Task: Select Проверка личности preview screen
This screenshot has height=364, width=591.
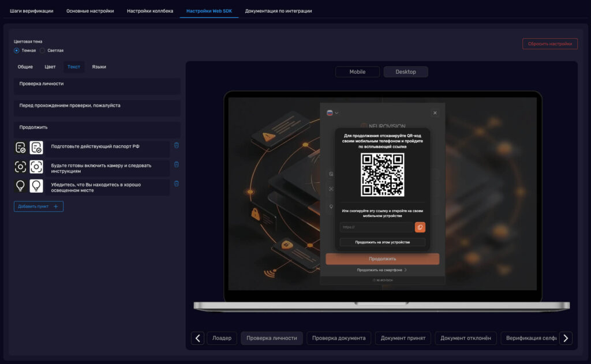Action: (272, 339)
